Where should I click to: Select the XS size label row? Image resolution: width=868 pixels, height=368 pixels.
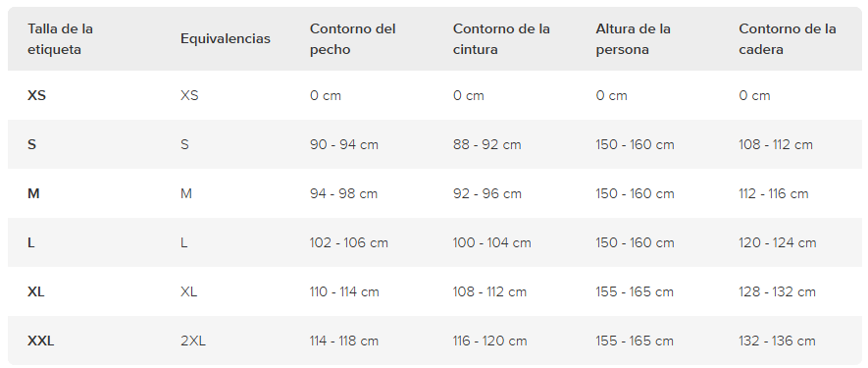click(x=434, y=95)
